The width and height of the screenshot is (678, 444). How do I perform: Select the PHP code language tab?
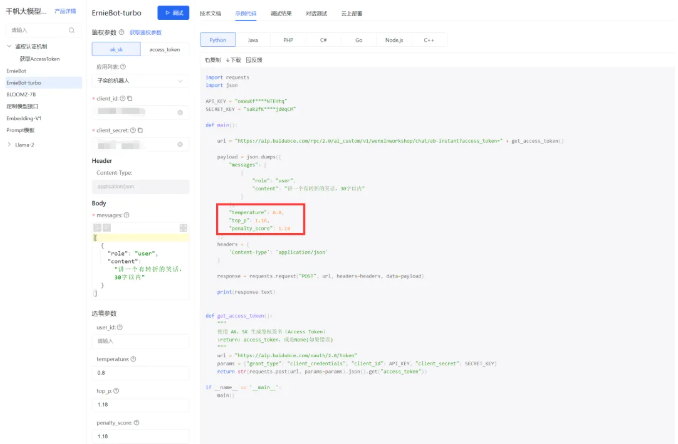click(288, 40)
